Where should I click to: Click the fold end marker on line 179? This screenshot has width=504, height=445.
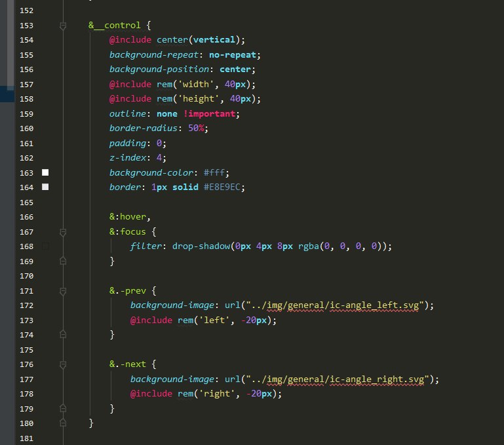pos(63,408)
